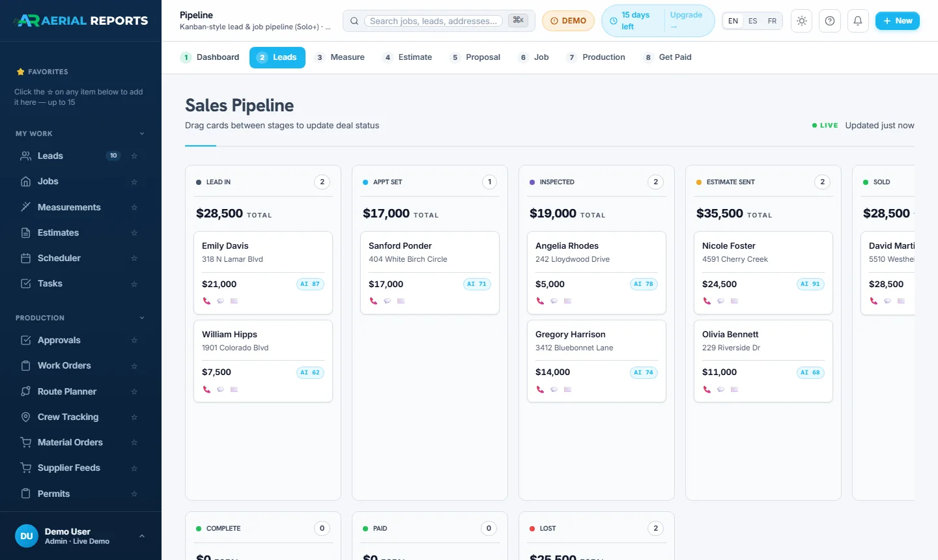The height and width of the screenshot is (560, 938).
Task: Toggle light/dark theme sun icon
Action: point(802,21)
